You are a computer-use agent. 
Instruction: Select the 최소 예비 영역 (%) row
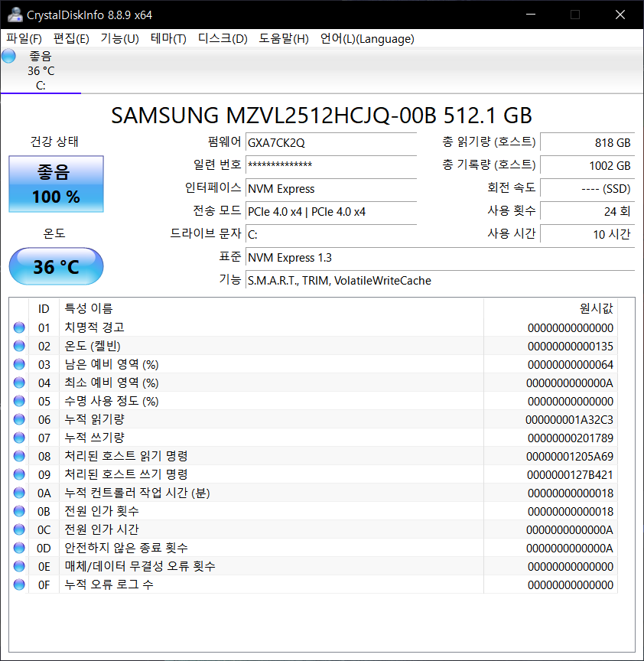tap(314, 383)
